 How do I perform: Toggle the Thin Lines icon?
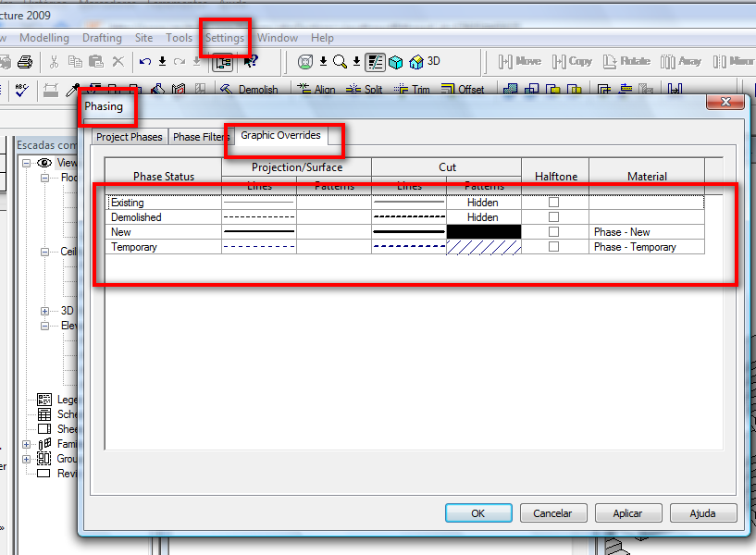point(375,62)
